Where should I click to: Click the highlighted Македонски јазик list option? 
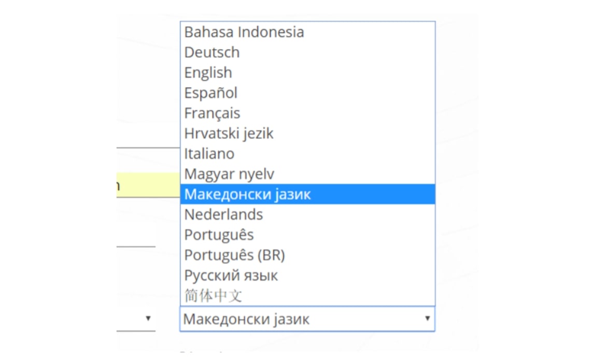pyautogui.click(x=248, y=194)
